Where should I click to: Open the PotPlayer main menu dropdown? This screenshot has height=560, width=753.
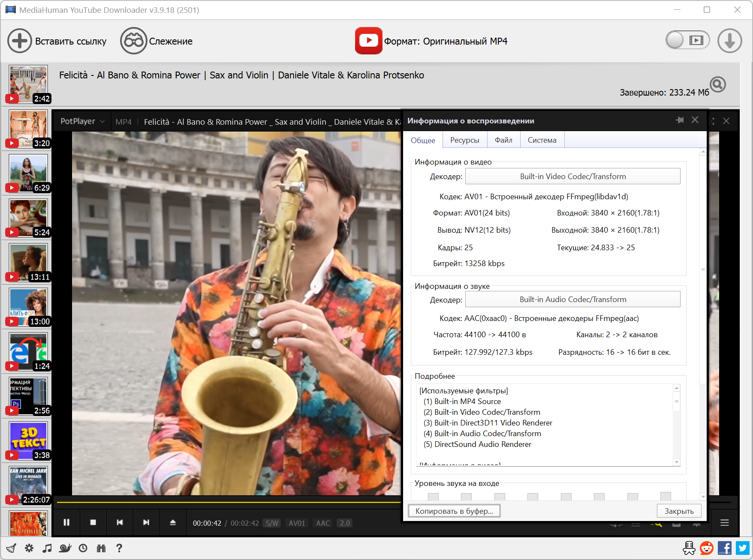coord(82,121)
